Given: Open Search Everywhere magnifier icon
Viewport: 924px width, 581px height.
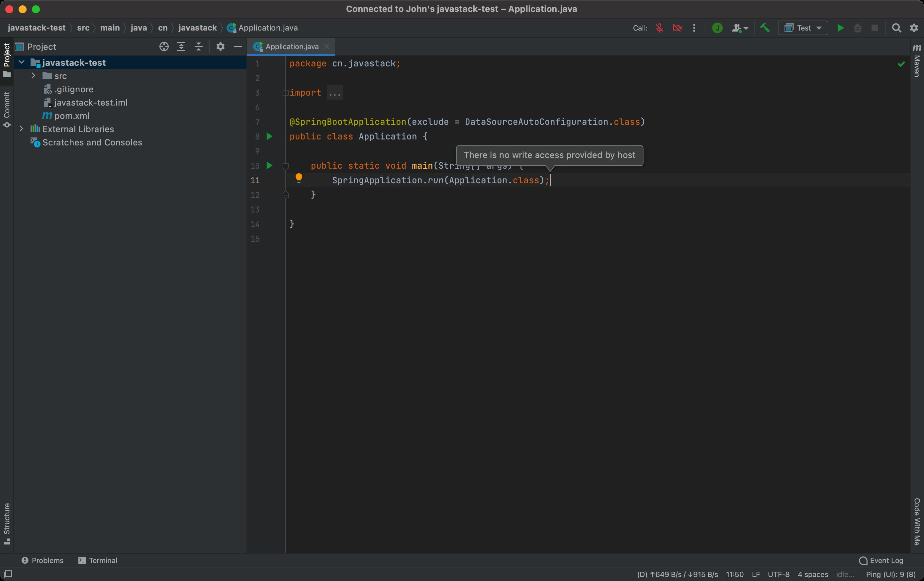Looking at the screenshot, I should click(896, 28).
